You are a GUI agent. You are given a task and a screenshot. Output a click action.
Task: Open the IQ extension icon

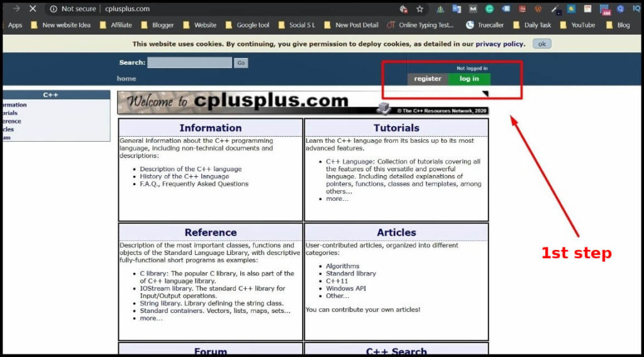[637, 9]
